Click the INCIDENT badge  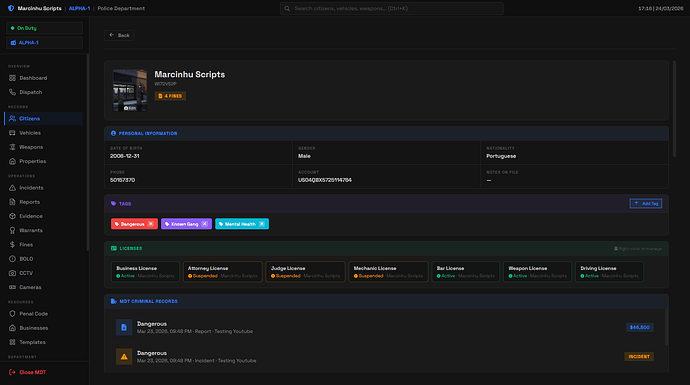click(639, 356)
